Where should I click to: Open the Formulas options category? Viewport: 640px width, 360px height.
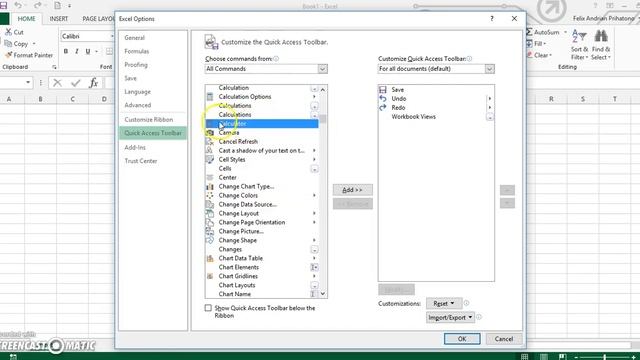137,51
